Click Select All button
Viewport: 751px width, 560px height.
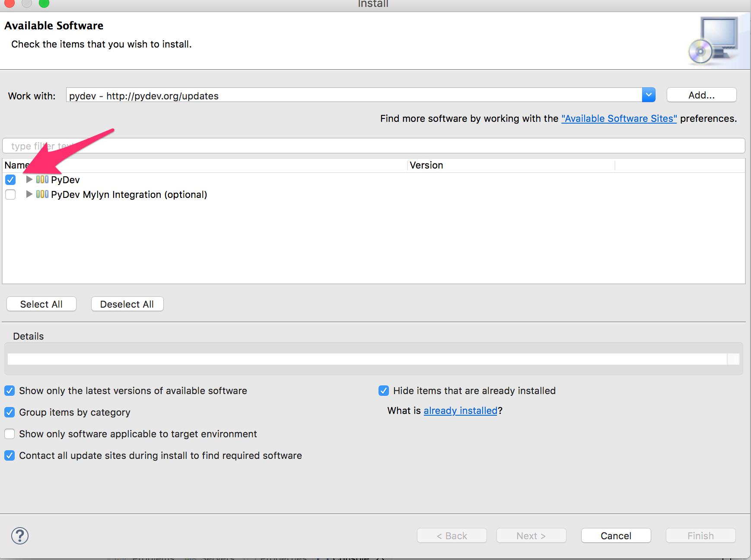(41, 304)
